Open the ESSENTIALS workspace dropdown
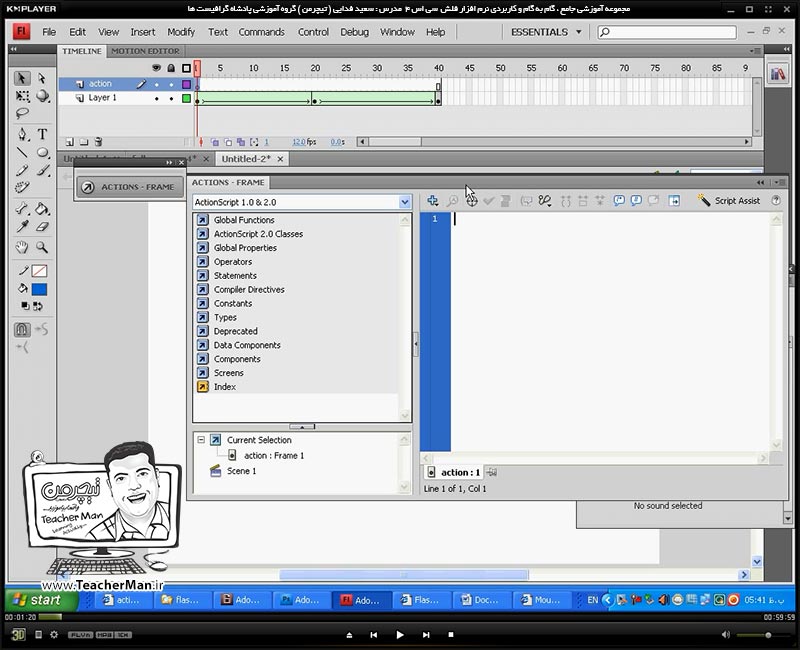This screenshot has height=650, width=800. 546,32
